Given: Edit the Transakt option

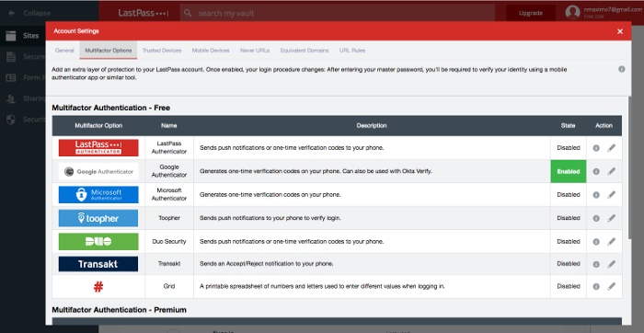Looking at the screenshot, I should (x=612, y=264).
